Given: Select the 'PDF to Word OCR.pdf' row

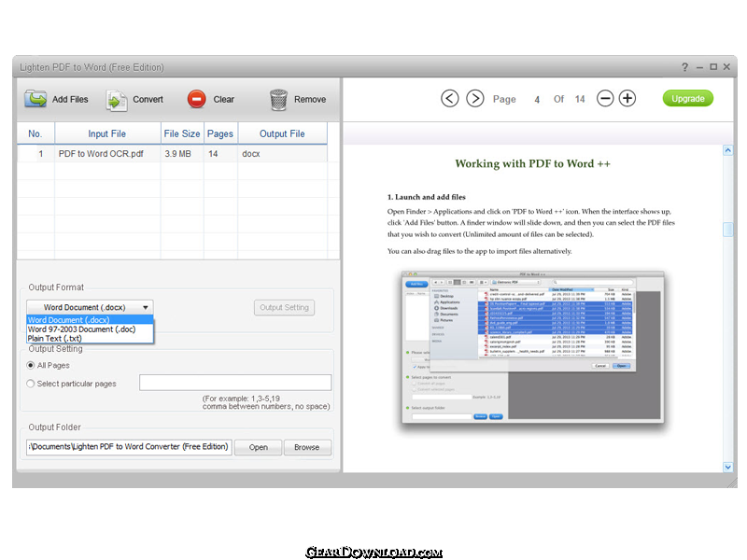Looking at the screenshot, I should (x=172, y=154).
